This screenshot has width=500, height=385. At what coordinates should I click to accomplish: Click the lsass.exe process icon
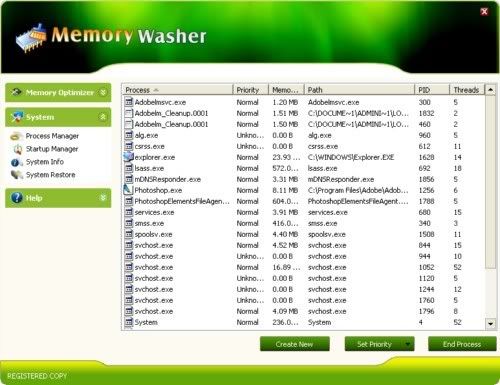[x=129, y=168]
